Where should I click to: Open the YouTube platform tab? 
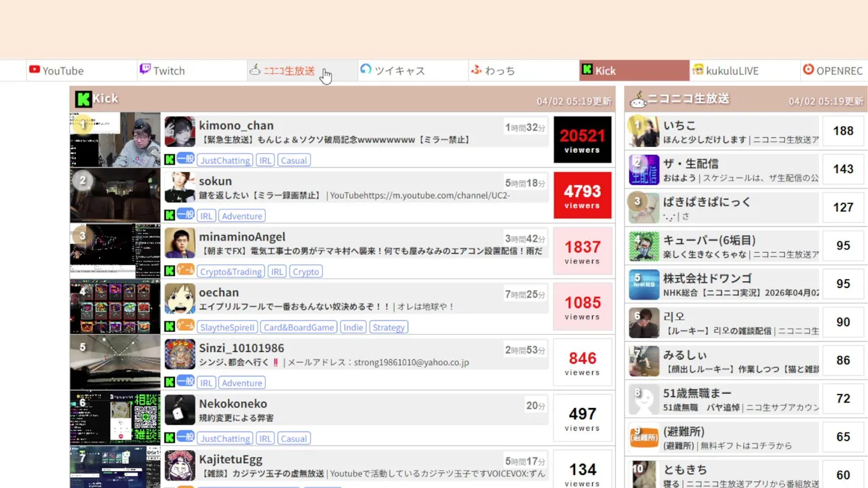coord(81,70)
